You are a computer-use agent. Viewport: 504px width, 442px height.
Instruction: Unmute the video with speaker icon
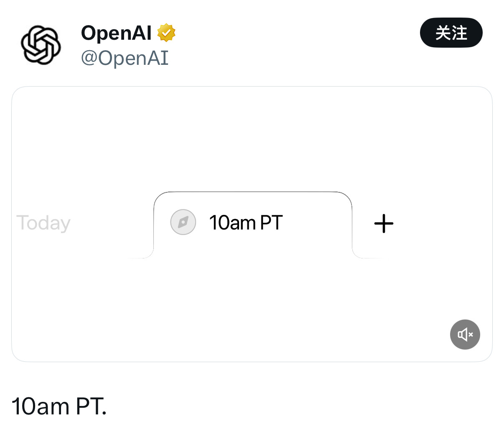pyautogui.click(x=465, y=335)
